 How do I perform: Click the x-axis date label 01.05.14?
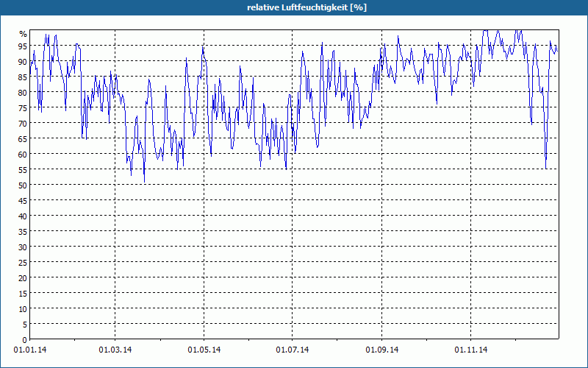(x=204, y=350)
